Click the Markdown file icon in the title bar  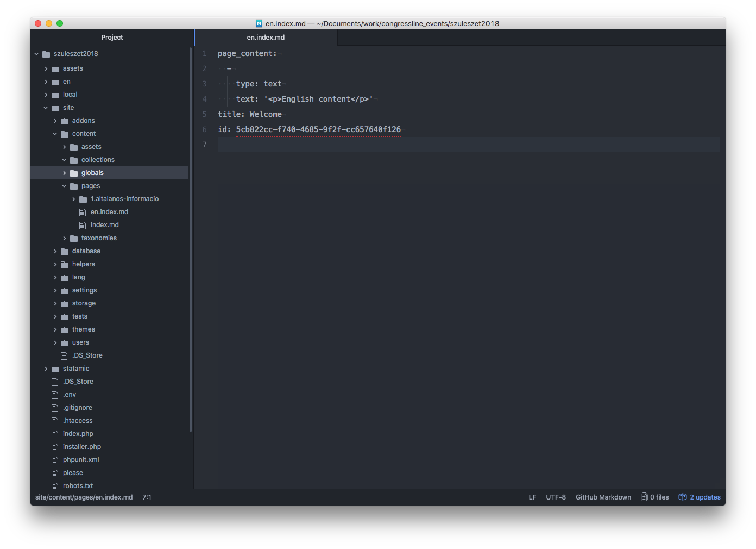[x=259, y=23]
